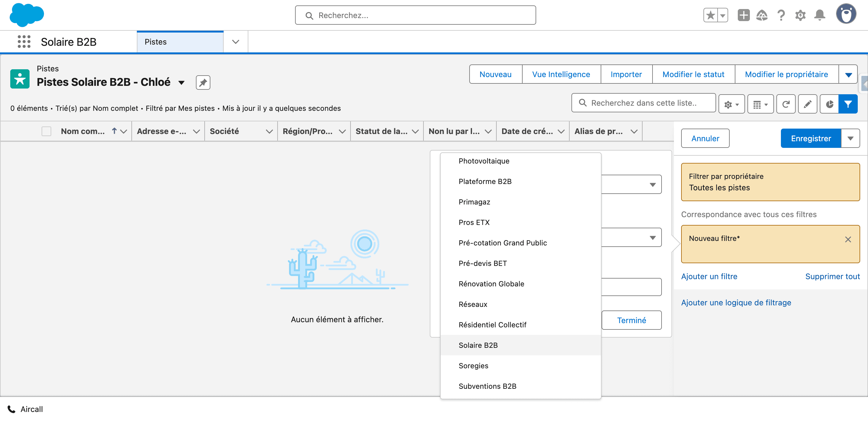Open the favorites list dropdown arrow
This screenshot has width=868, height=421.
pyautogui.click(x=723, y=15)
